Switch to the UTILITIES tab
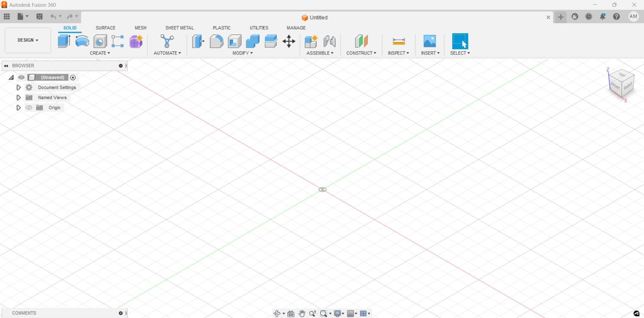The image size is (644, 318). pyautogui.click(x=259, y=28)
